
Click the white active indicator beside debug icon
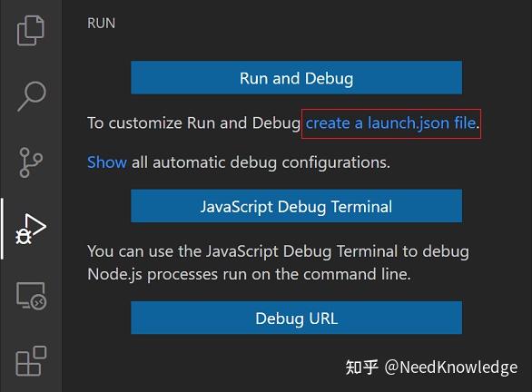[x=2, y=229]
